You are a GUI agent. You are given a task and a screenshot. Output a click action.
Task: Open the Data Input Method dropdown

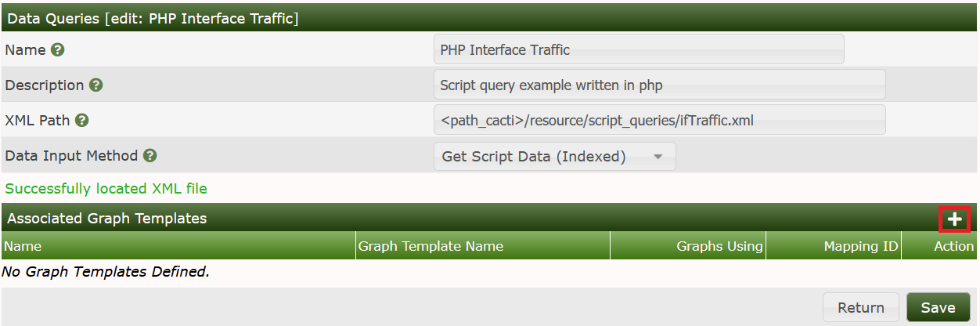(x=554, y=157)
